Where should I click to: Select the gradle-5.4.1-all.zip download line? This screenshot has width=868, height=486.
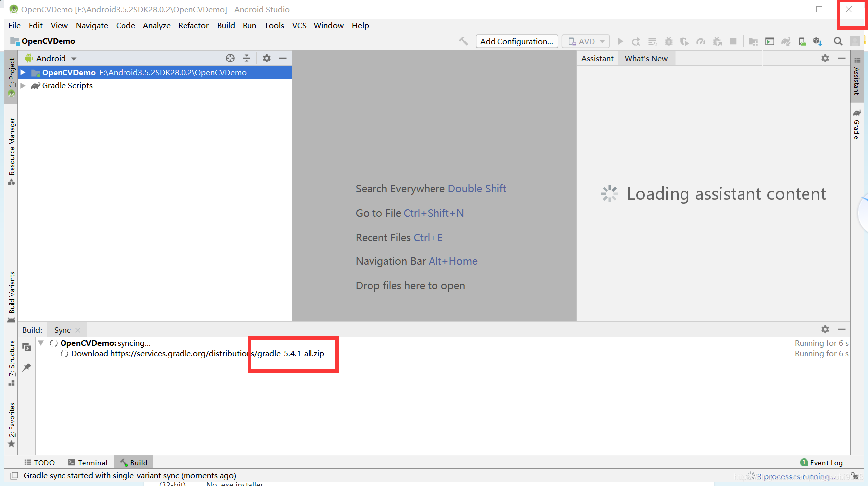pyautogui.click(x=198, y=353)
